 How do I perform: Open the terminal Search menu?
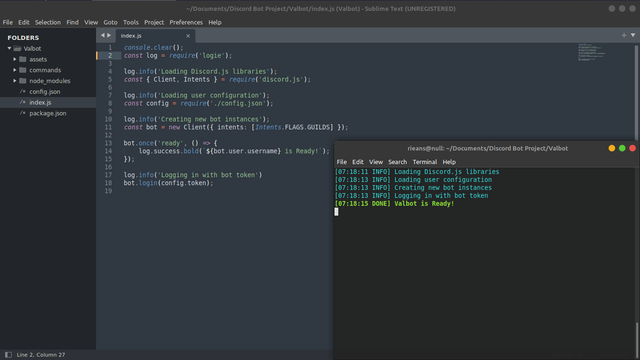[398, 162]
